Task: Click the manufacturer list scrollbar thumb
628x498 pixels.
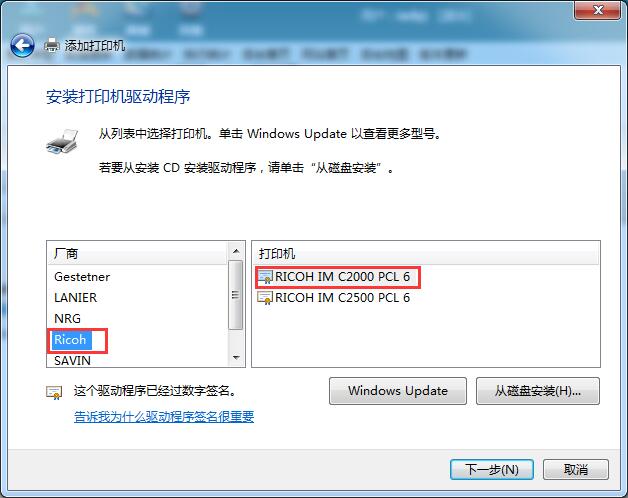Action: pyautogui.click(x=236, y=295)
